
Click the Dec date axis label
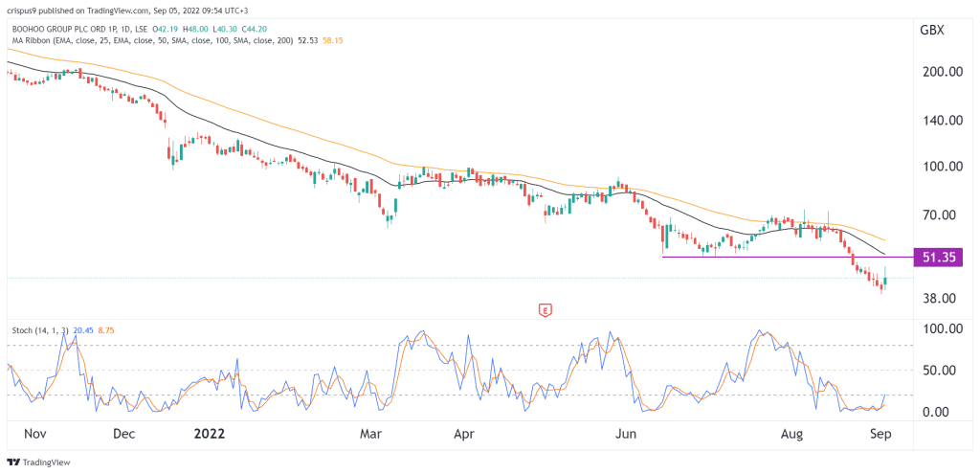(125, 434)
